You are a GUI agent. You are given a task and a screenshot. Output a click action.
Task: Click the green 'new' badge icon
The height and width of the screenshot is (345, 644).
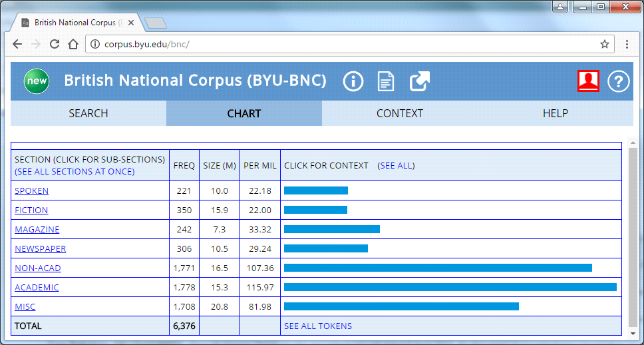pyautogui.click(x=37, y=81)
